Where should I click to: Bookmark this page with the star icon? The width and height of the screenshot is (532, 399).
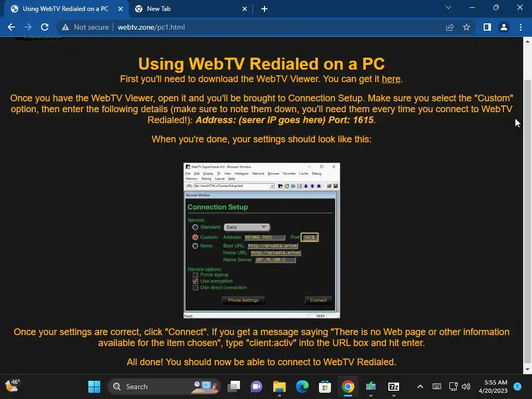467,27
